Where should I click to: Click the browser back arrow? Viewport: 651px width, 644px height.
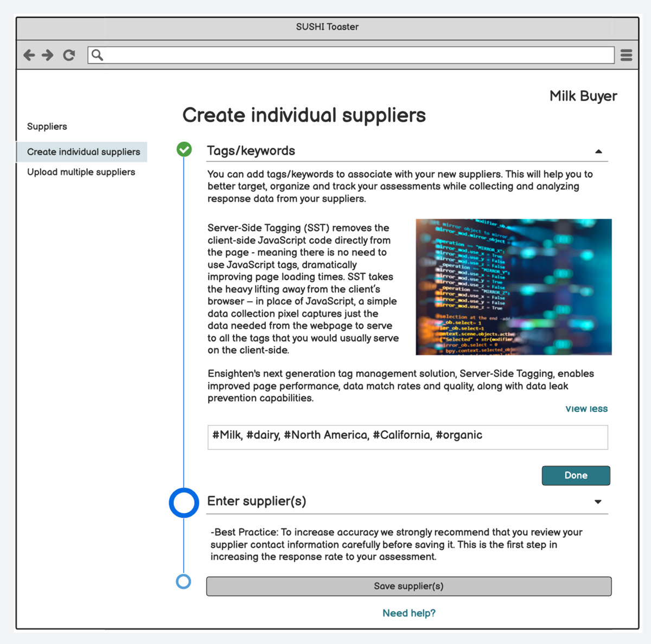coord(29,55)
